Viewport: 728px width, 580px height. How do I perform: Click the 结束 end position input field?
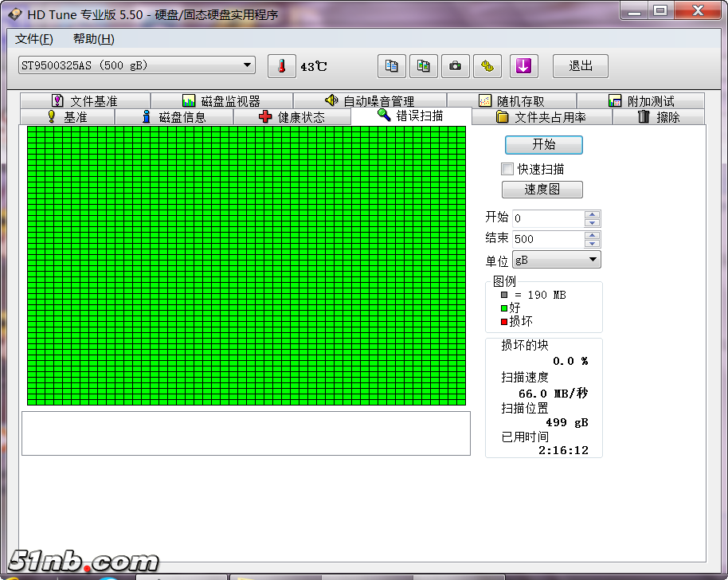click(x=547, y=239)
